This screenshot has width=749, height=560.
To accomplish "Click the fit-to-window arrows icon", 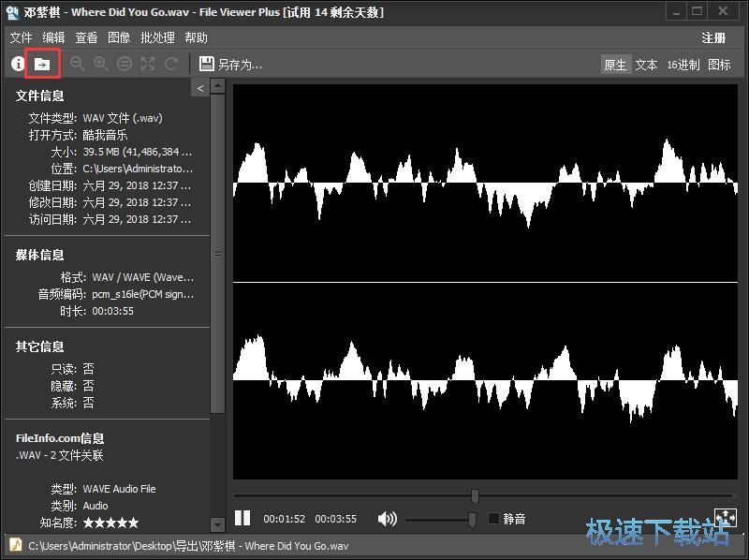I will pos(148,64).
